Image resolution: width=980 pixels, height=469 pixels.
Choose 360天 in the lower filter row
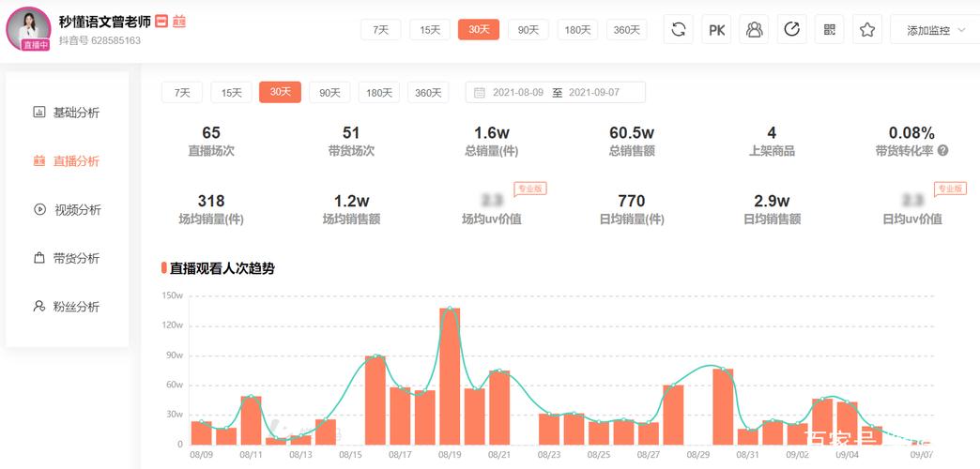tap(428, 93)
